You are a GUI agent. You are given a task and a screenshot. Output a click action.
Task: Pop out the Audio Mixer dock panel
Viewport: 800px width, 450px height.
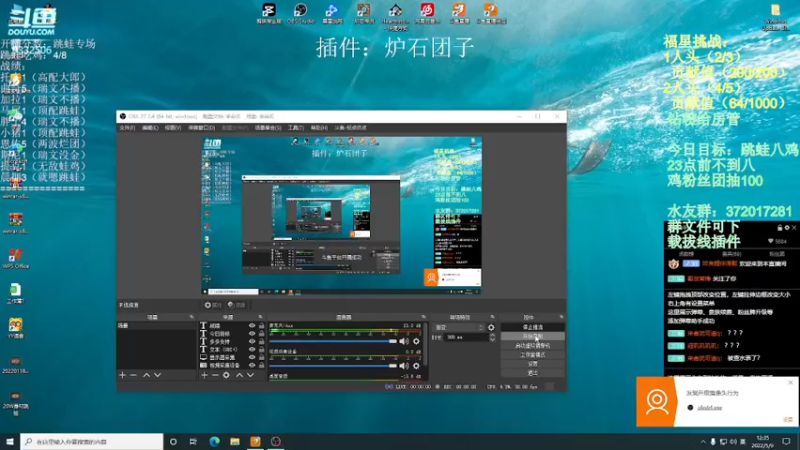pyautogui.click(x=423, y=317)
